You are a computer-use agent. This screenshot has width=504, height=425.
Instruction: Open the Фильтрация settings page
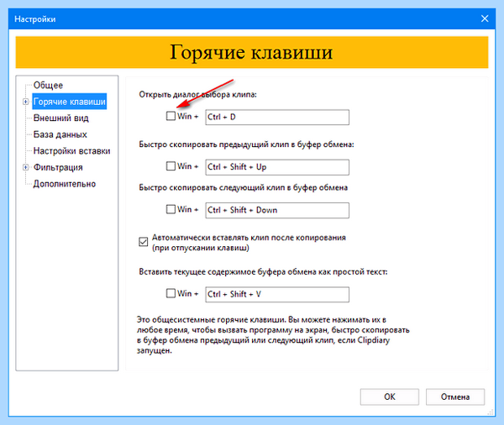(x=58, y=167)
